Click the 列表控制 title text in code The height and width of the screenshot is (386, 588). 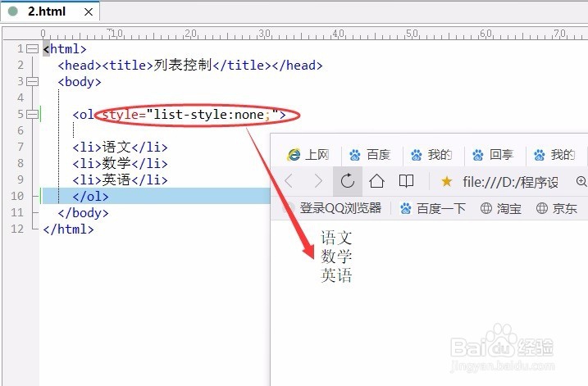[183, 66]
